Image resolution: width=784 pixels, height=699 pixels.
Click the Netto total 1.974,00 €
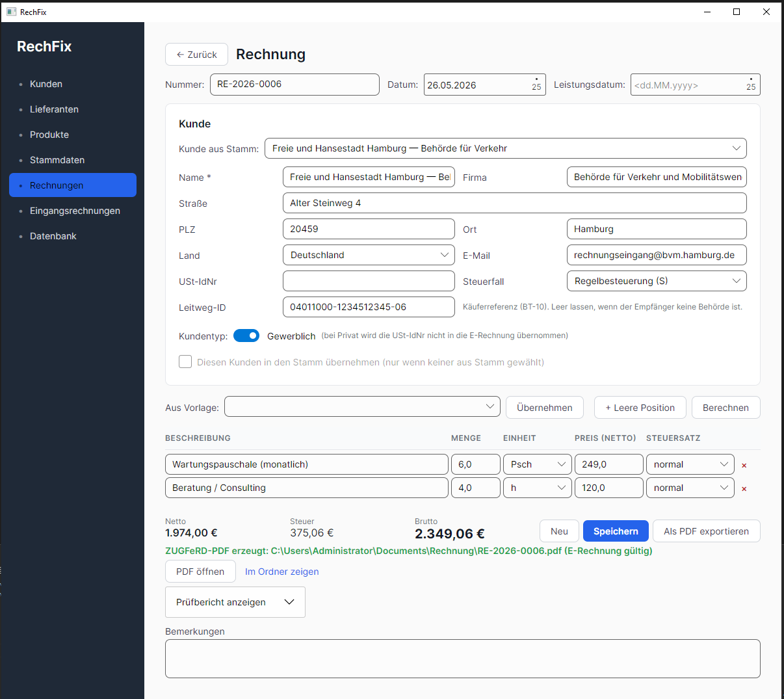(191, 533)
